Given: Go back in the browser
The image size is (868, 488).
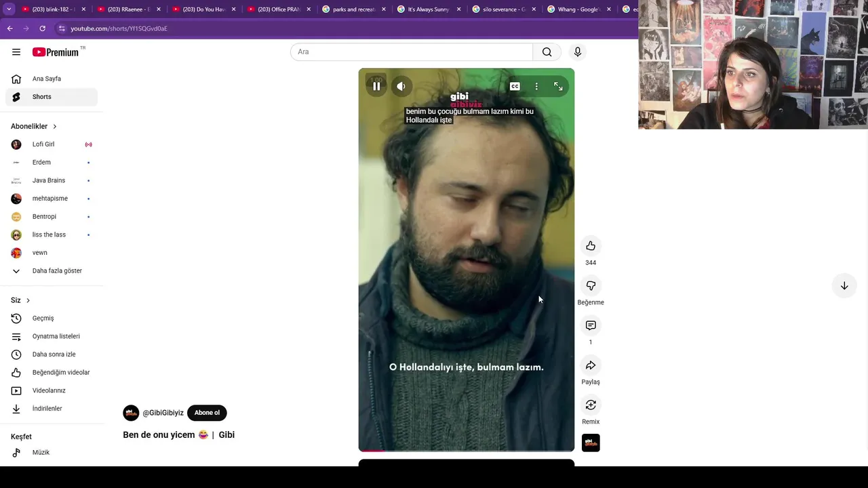Looking at the screenshot, I should 9,28.
